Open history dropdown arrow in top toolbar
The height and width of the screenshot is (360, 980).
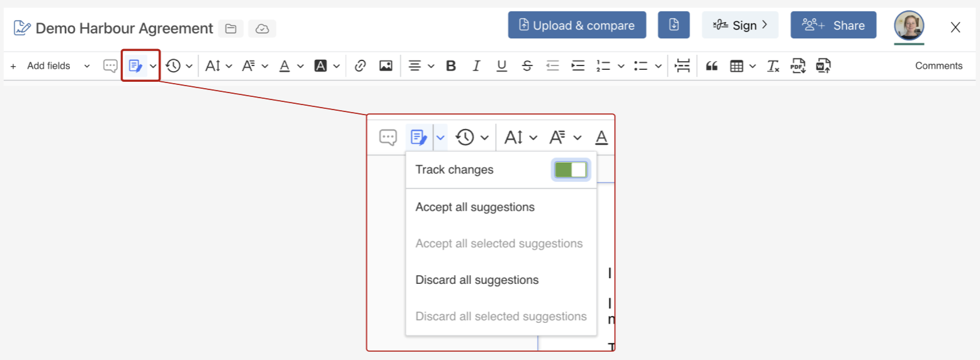tap(189, 65)
